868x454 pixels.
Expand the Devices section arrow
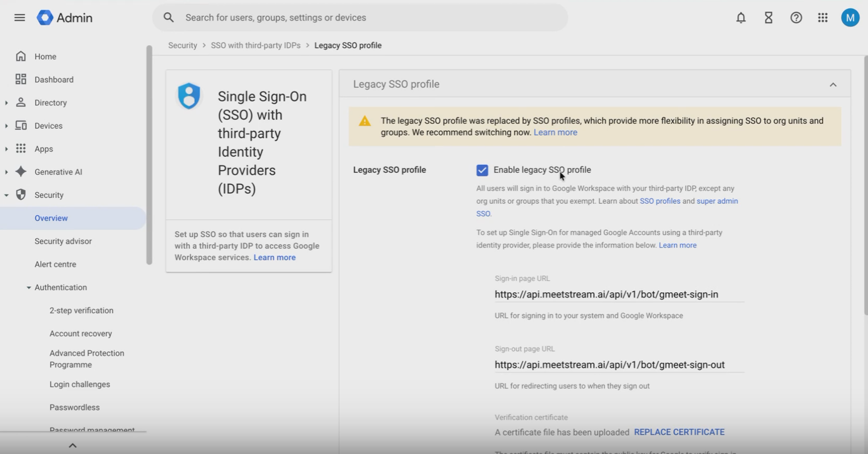6,126
